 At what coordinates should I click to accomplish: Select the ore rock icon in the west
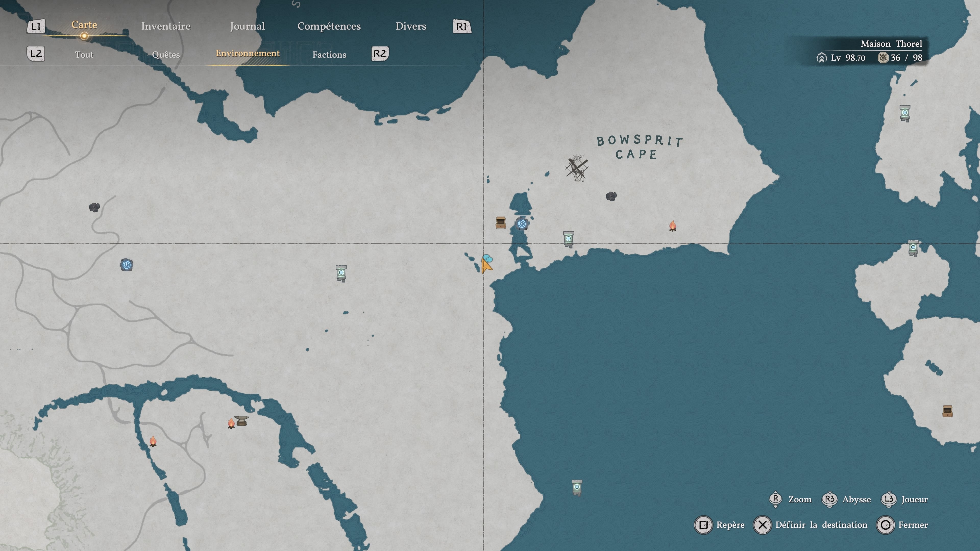coord(94,207)
